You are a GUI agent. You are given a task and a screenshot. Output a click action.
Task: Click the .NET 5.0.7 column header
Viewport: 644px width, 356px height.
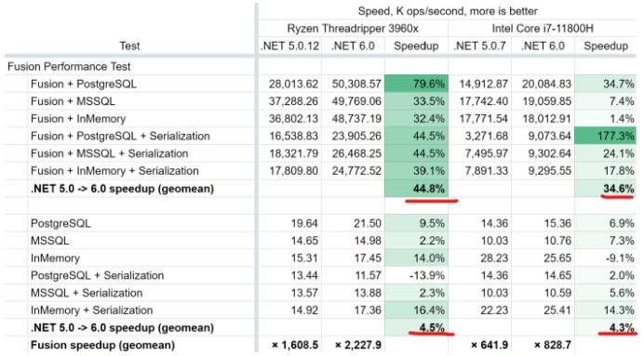pos(479,46)
